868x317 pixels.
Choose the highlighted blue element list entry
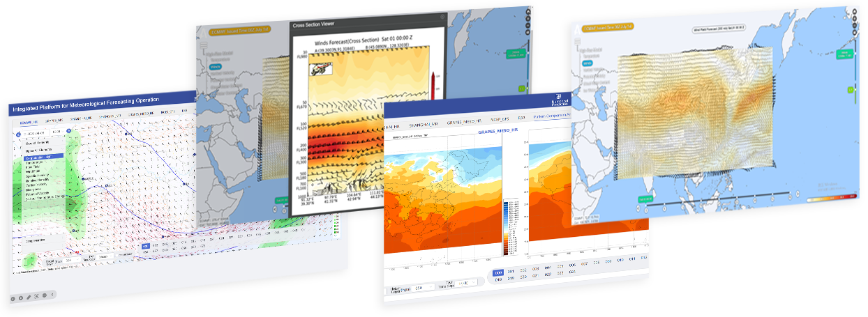click(43, 157)
